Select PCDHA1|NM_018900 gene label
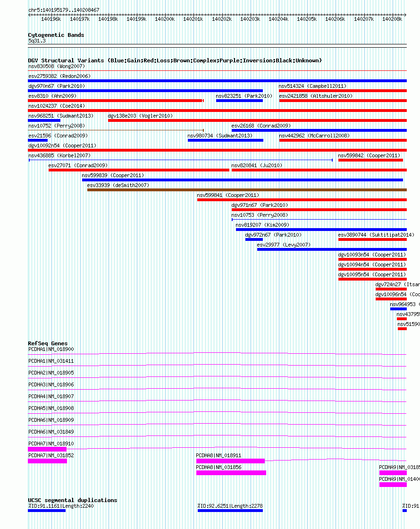Screen dimensions: 420x529 click(51, 349)
